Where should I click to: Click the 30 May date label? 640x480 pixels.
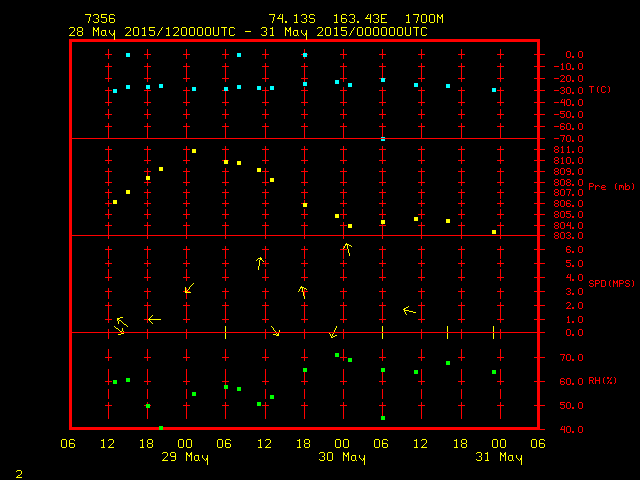coord(342,458)
